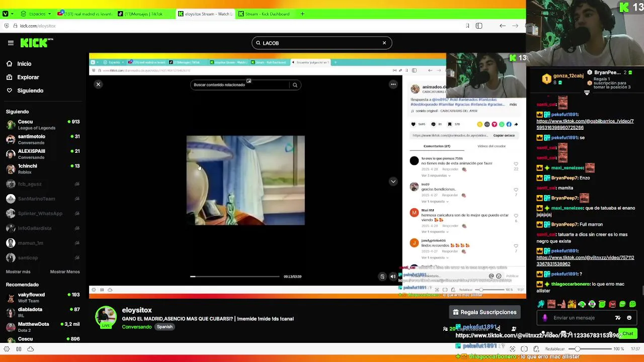The width and height of the screenshot is (644, 362).
Task: Open recommended channel vakyflowxd
Action: 43,298
